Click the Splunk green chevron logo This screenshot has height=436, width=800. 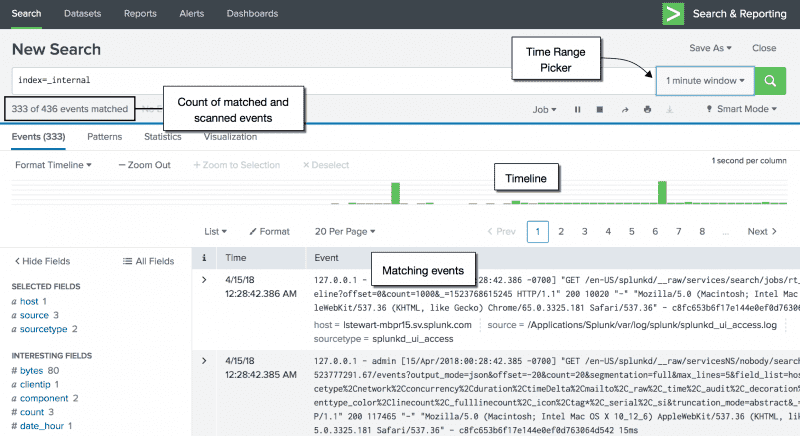click(673, 14)
